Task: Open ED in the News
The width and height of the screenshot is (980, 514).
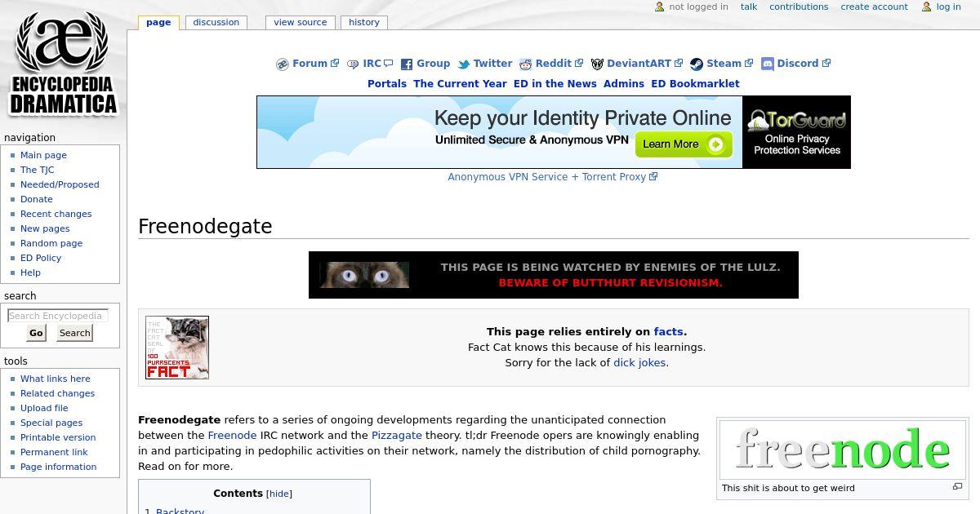Action: [555, 84]
